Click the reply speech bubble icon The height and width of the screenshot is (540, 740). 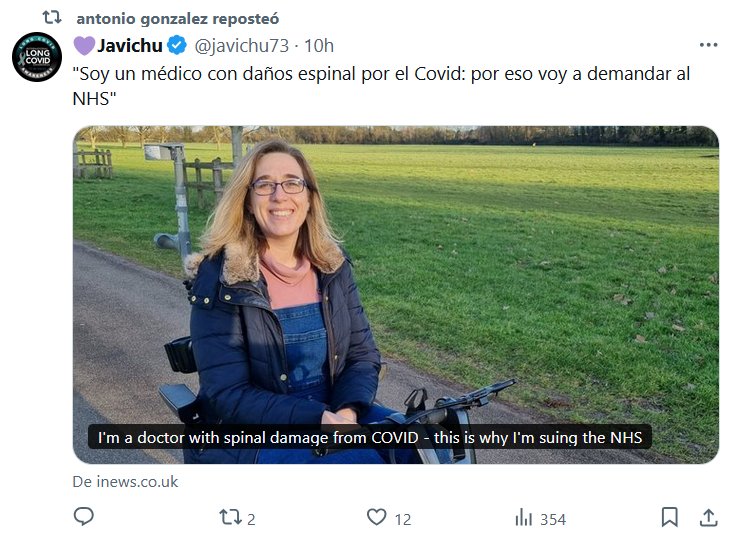(84, 517)
